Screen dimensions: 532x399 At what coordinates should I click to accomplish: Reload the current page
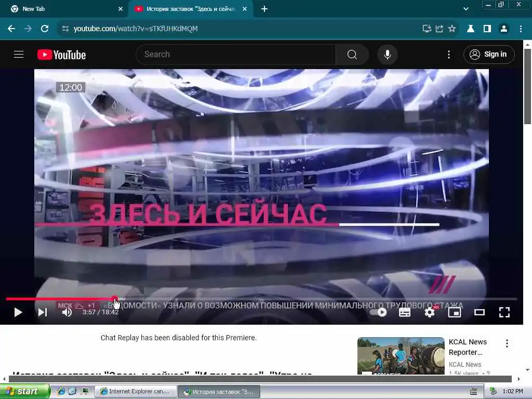click(x=45, y=29)
